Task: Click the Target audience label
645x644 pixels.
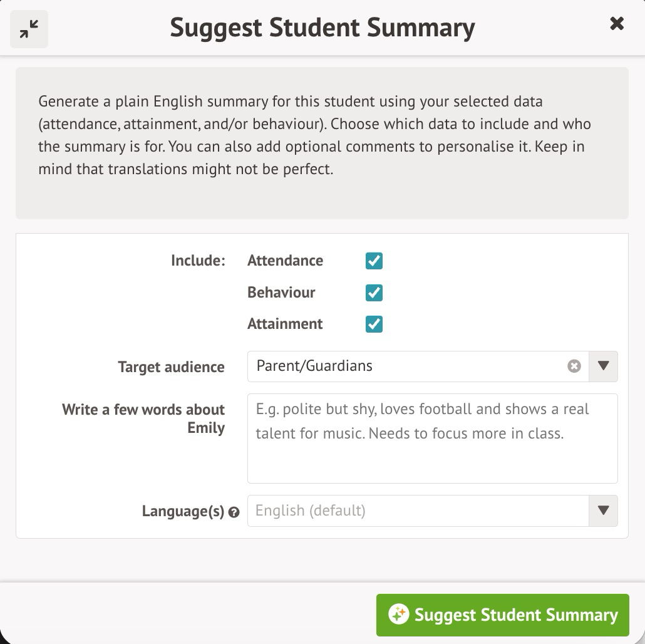Action: [x=171, y=367]
